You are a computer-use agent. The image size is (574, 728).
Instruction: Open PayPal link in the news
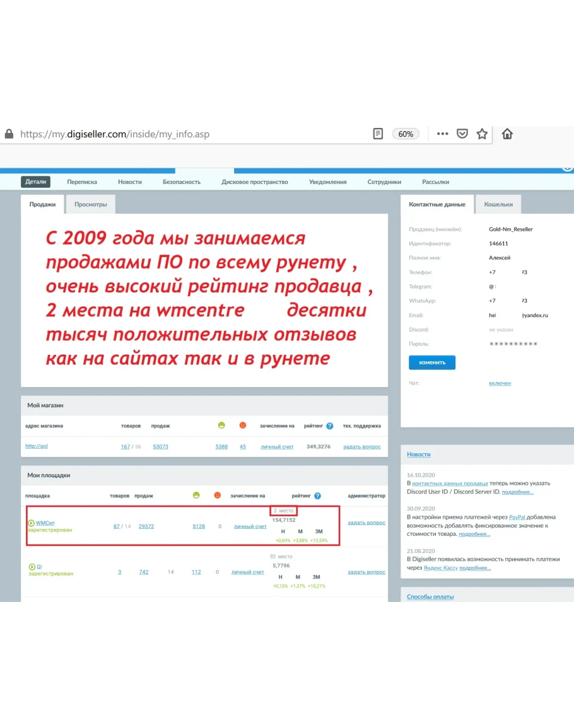pyautogui.click(x=517, y=517)
